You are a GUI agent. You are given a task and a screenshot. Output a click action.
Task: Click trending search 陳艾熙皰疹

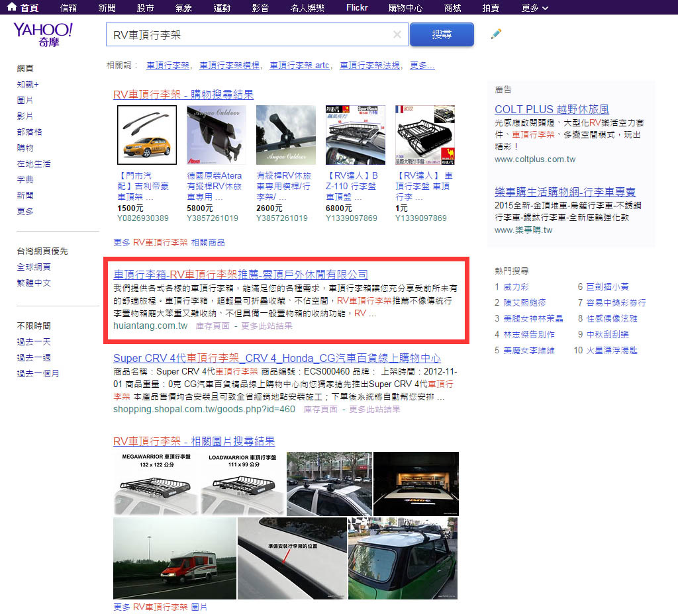click(x=524, y=303)
